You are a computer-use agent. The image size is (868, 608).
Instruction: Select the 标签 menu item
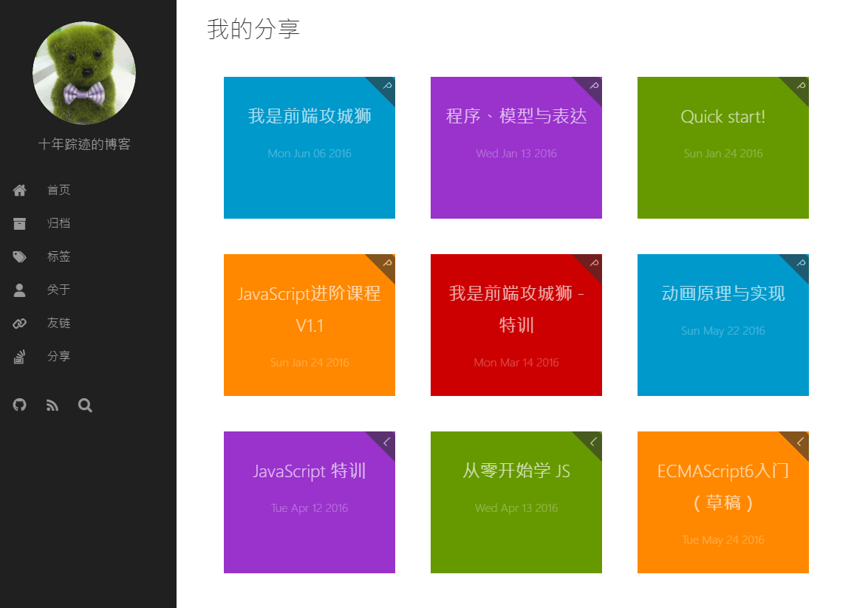click(59, 256)
